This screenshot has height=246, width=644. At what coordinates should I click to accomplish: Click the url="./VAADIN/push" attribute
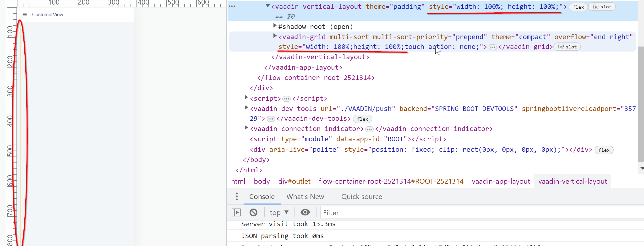[x=358, y=109]
